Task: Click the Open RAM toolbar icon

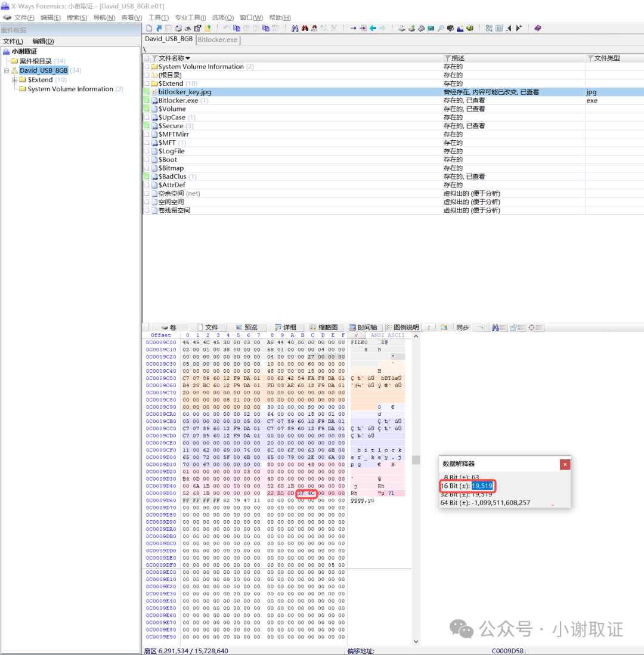Action: tap(421, 28)
